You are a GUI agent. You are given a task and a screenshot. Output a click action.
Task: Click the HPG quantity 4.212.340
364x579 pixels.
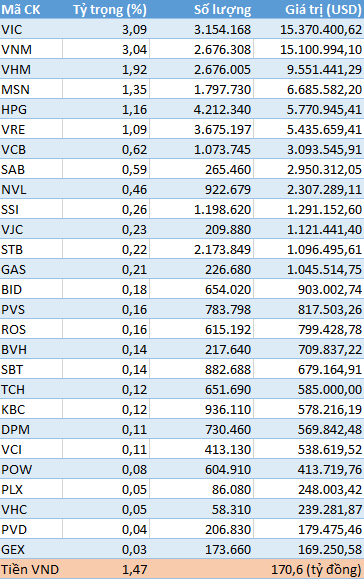[223, 109]
